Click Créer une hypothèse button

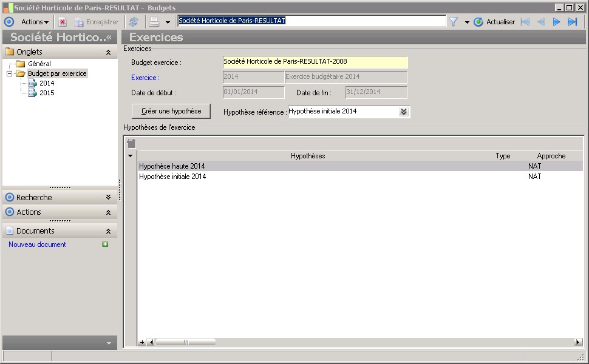coord(171,111)
